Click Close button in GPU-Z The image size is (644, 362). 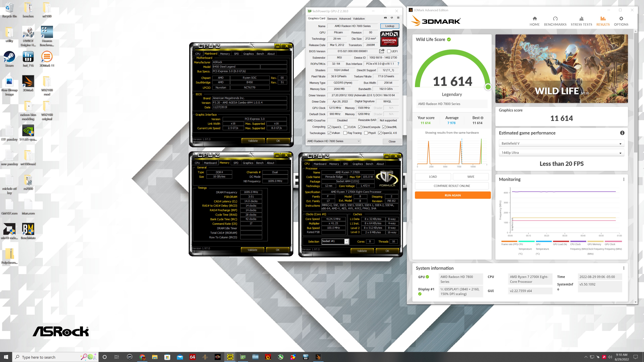coord(392,141)
